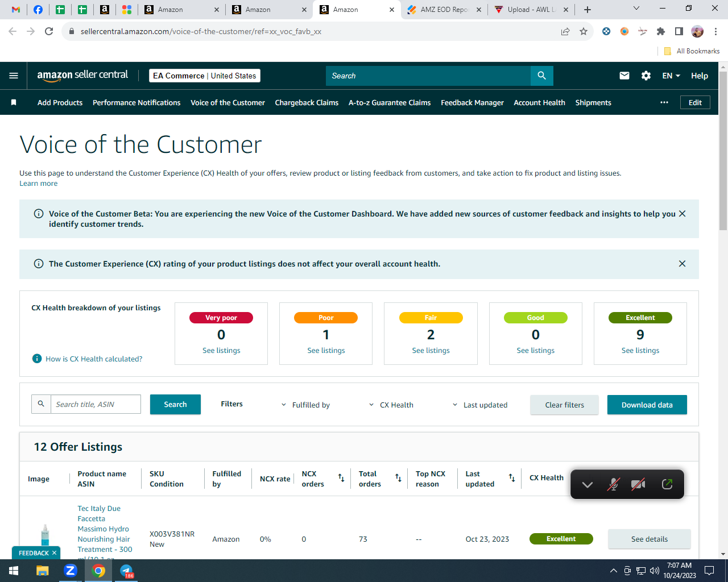This screenshot has width=728, height=582.
Task: Click the amazon seller central logo
Action: click(x=82, y=76)
